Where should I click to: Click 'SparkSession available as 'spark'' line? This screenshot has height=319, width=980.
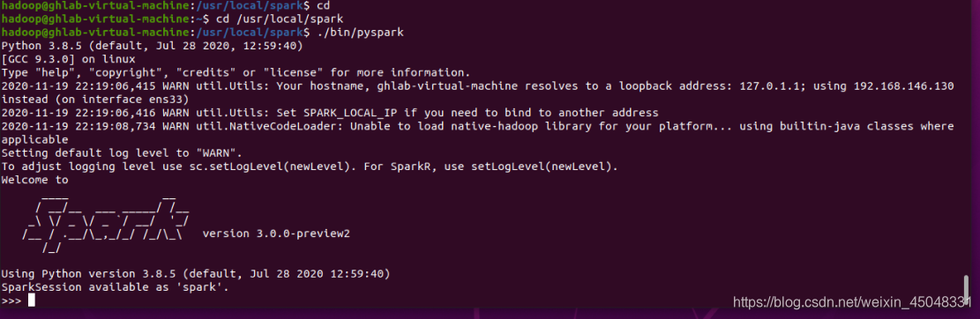click(x=116, y=287)
